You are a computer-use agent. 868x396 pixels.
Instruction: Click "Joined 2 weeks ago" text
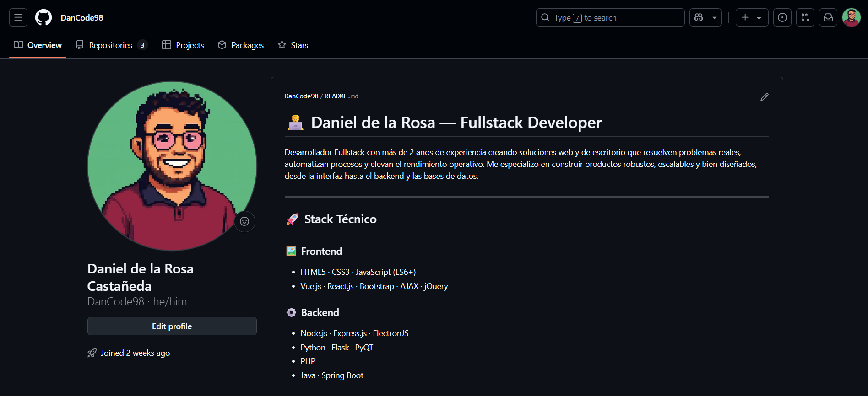[136, 353]
